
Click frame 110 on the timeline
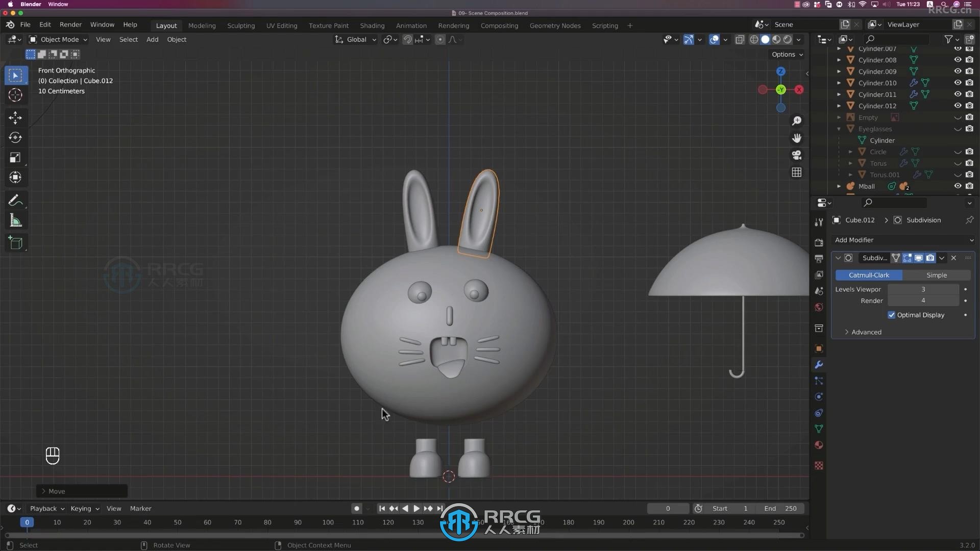(357, 521)
